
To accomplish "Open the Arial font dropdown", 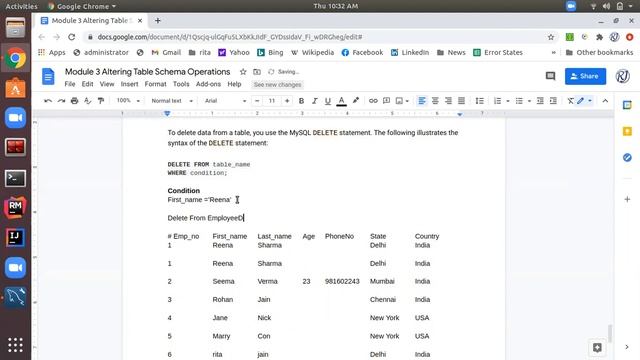I will 225,101.
